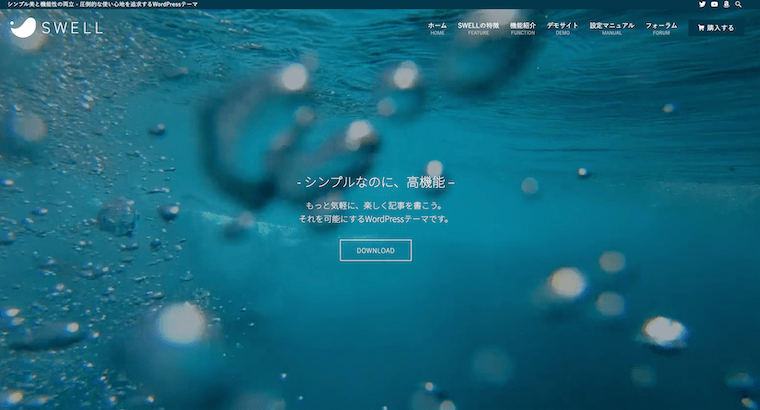
Task: Click the text もっと気軽に、楽しく記事を書こう
Action: pyautogui.click(x=375, y=206)
